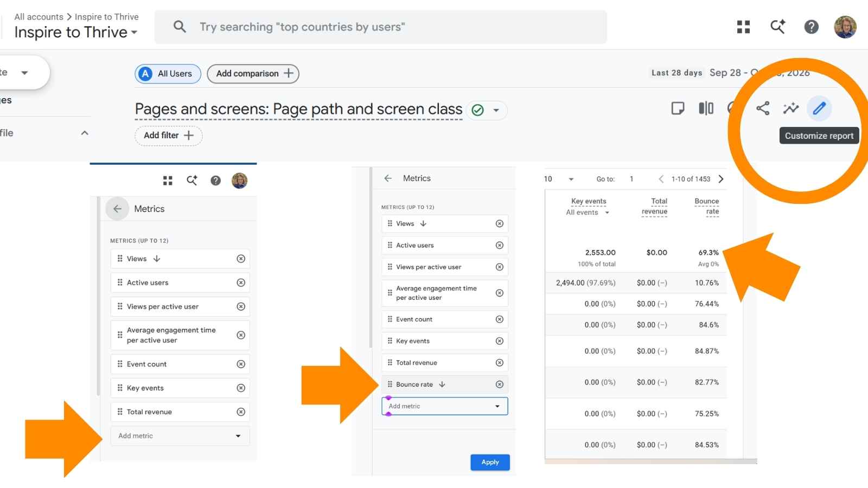Go back from Metrics panel containing Apply button
868x488 pixels.
[388, 178]
